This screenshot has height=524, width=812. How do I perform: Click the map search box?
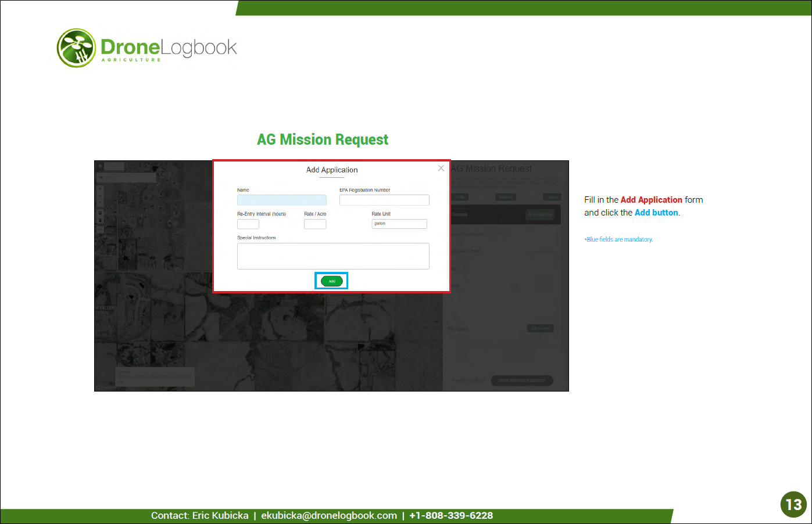126,178
